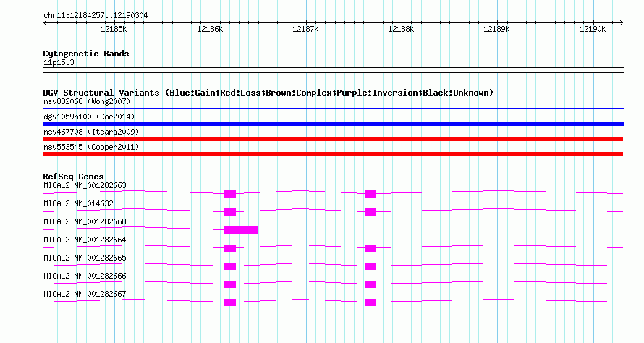Select the MICAL2|NM_001282665 transcript label
The image size is (644, 343).
85,258
